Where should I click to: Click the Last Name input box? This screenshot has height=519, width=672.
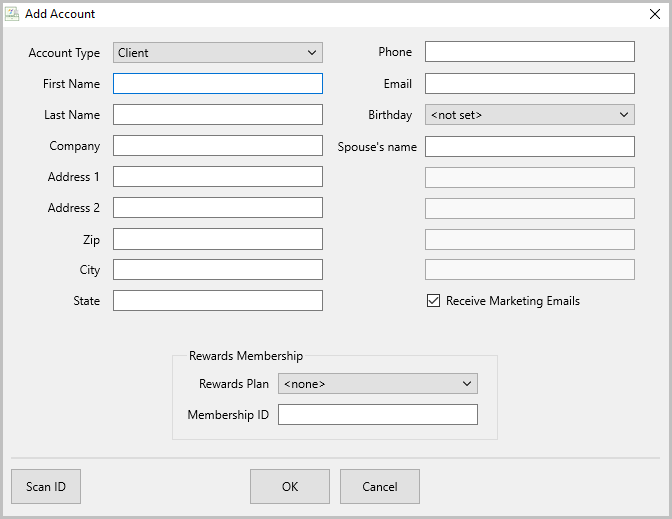click(x=218, y=114)
